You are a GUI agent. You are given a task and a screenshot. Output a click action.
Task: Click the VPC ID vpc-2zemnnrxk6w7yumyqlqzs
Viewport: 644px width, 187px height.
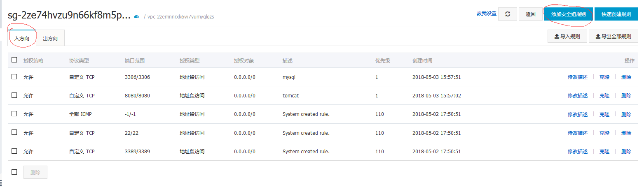(180, 17)
